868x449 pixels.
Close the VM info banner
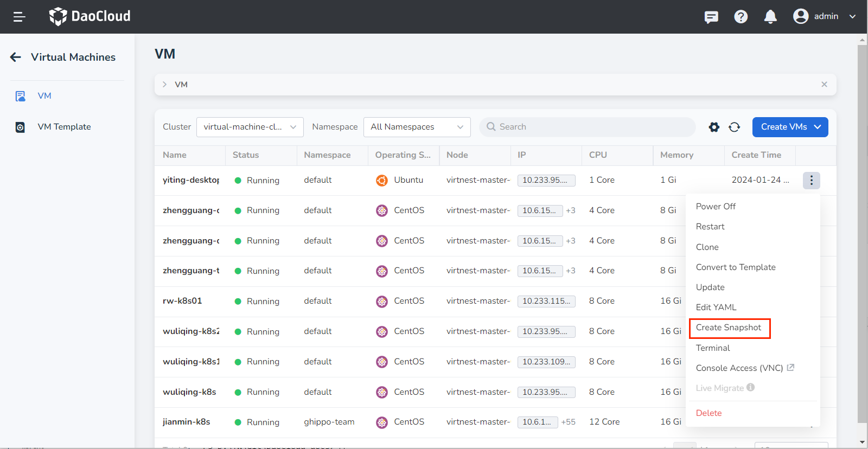coord(824,85)
